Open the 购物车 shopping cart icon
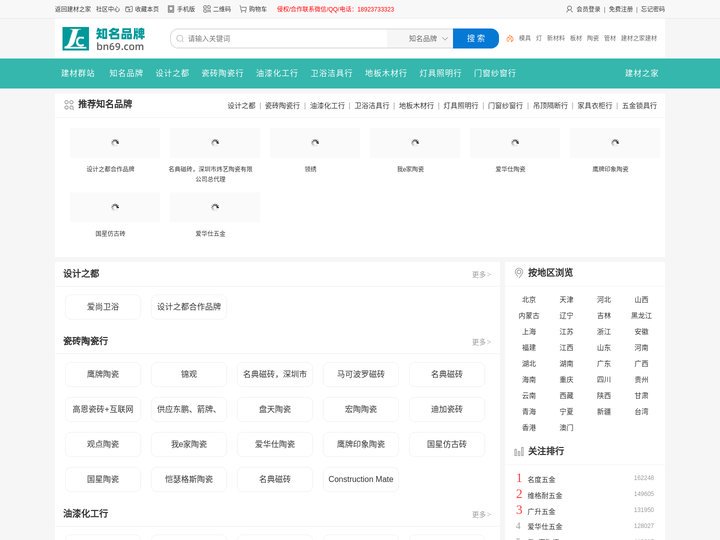 click(x=243, y=9)
